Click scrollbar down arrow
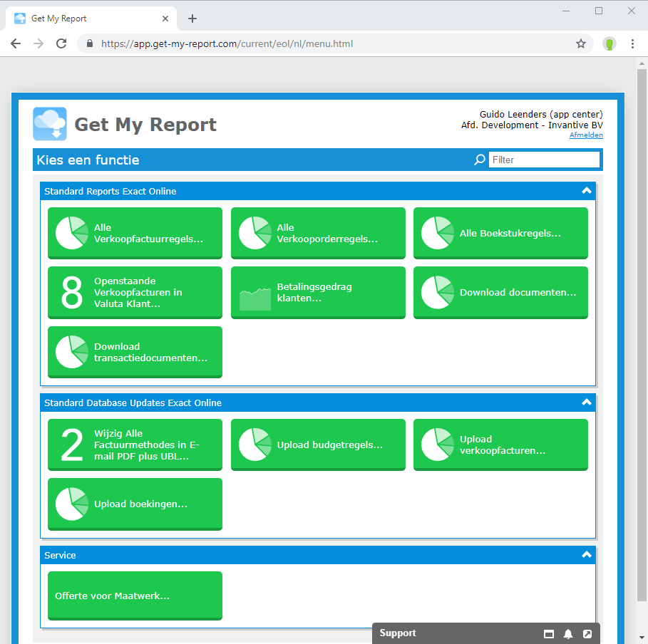Screen dimensions: 648x644 coord(642,638)
